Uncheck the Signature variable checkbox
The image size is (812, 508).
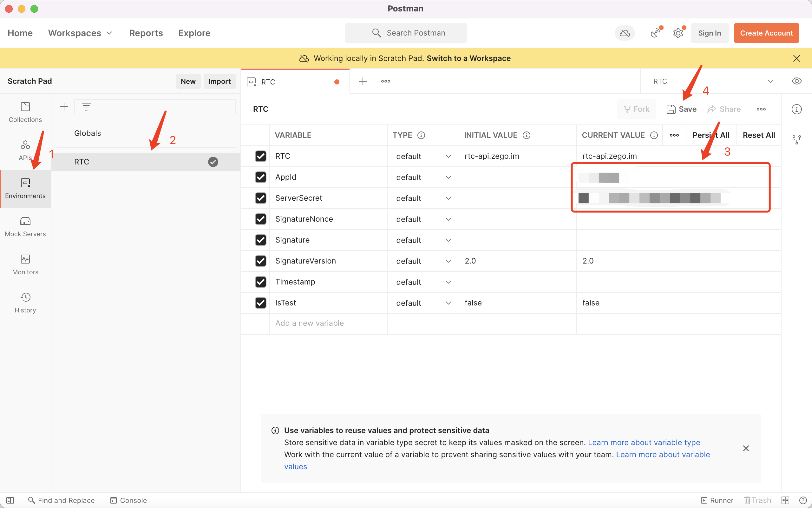pyautogui.click(x=261, y=240)
